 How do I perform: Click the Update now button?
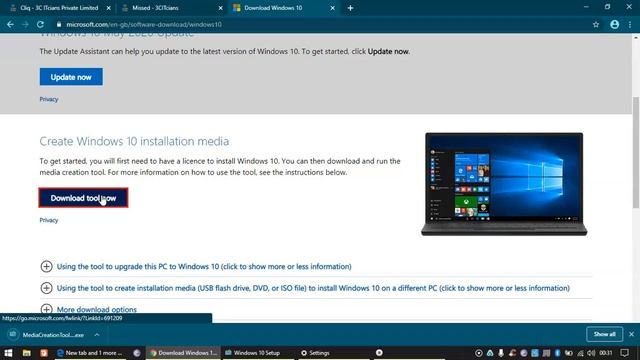click(x=71, y=77)
